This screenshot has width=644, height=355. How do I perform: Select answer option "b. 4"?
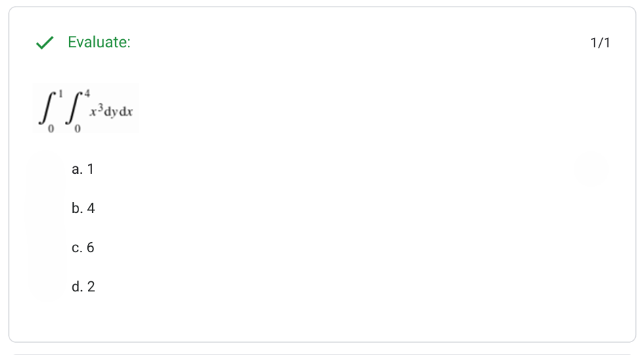[x=83, y=208]
